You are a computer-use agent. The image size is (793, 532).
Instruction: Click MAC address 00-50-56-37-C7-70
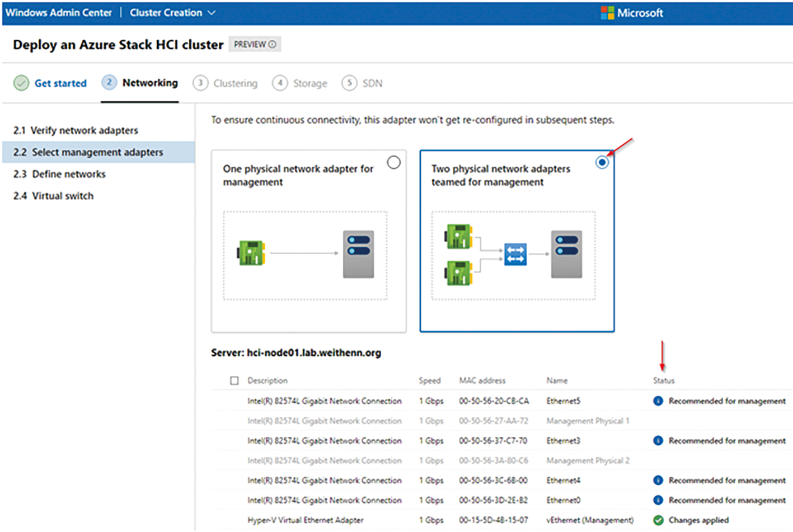click(x=493, y=441)
